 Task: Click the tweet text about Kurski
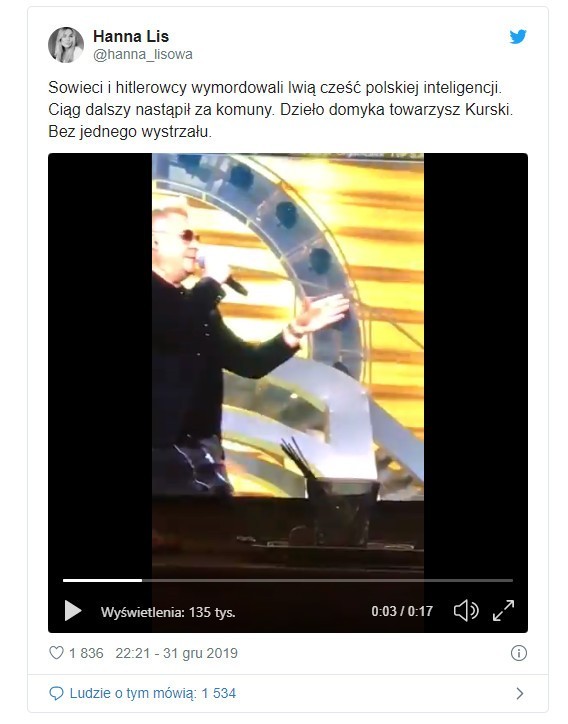[x=281, y=109]
